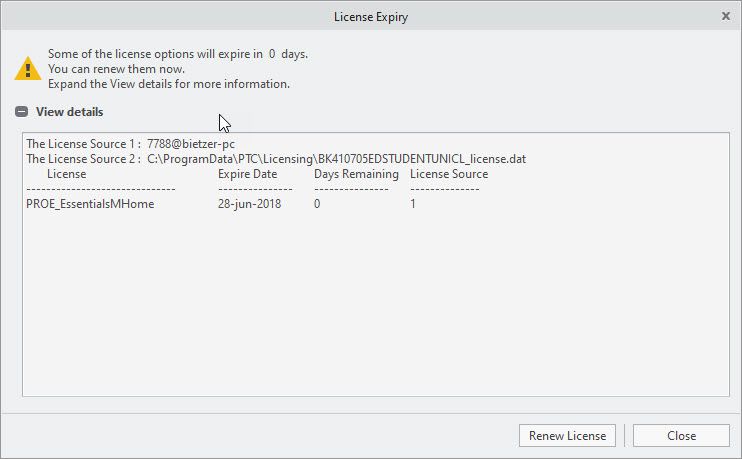
Task: Click the 28-jun-2018 expire date value
Action: click(x=250, y=204)
